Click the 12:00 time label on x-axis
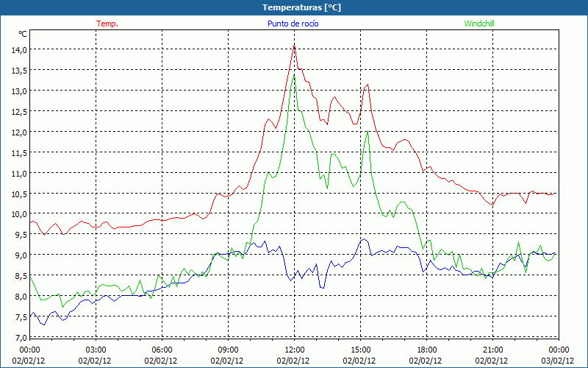The height and width of the screenshot is (368, 588). (x=295, y=350)
